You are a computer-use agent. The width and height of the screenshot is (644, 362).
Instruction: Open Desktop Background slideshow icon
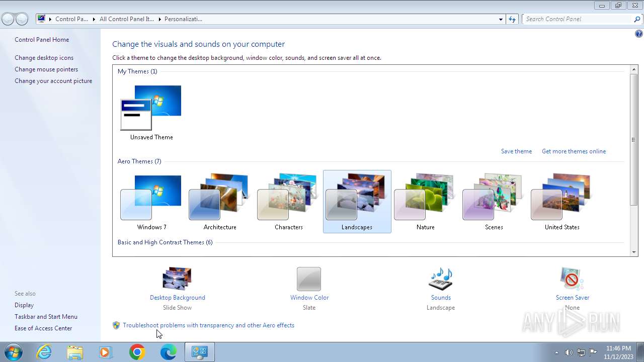coord(177,279)
